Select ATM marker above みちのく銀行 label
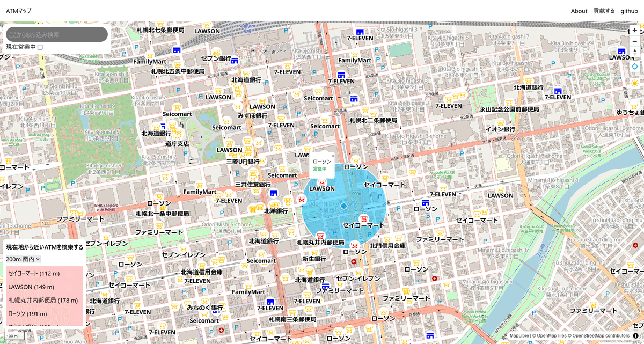 [x=204, y=301]
